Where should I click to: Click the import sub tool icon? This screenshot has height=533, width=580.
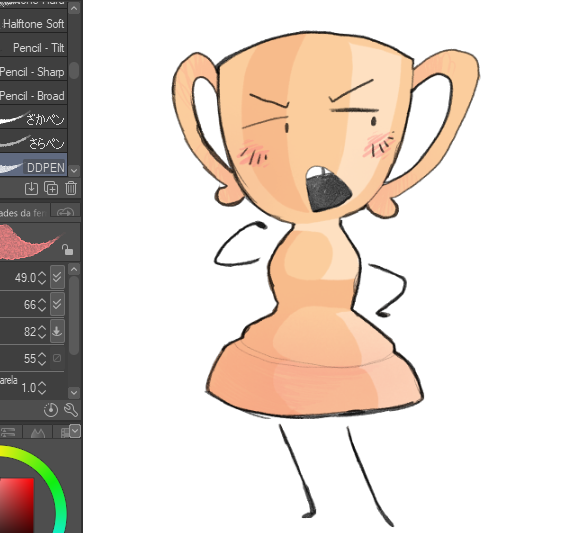click(x=31, y=188)
